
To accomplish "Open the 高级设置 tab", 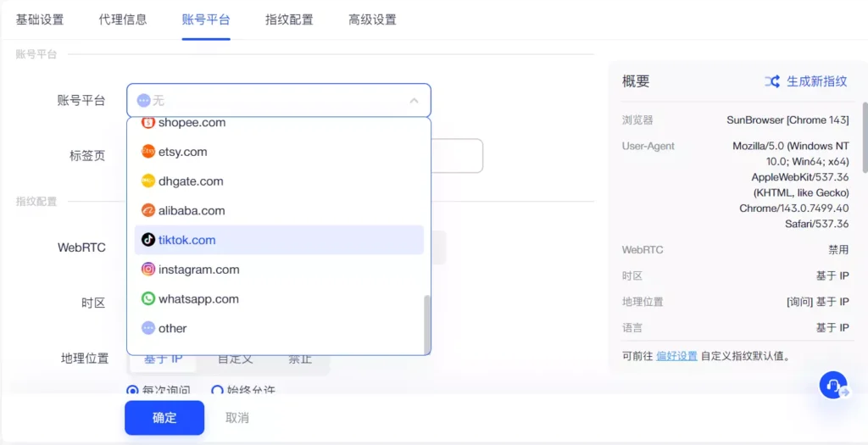I will 372,19.
